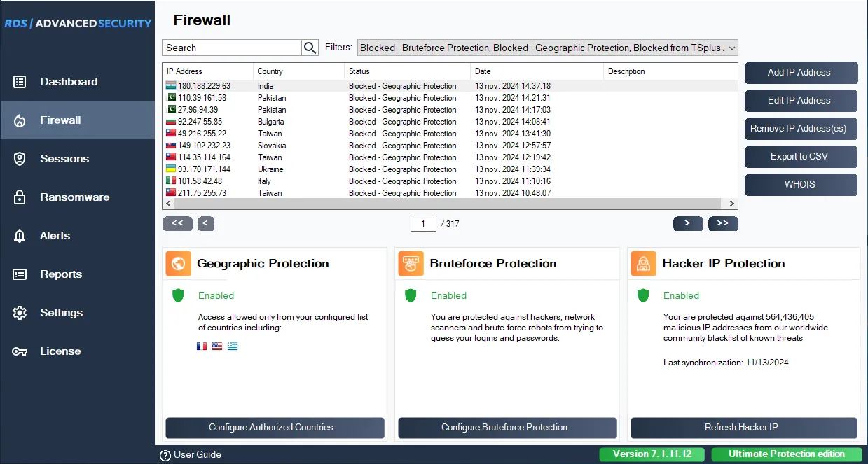This screenshot has height=464, width=868.
Task: Select the row for IP 93.170.171.144
Action: click(x=204, y=169)
